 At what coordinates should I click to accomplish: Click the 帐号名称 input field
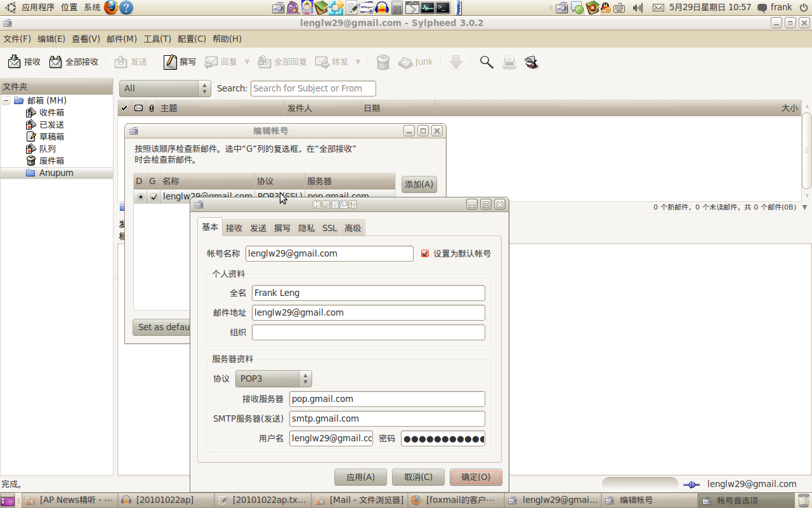[x=329, y=253]
